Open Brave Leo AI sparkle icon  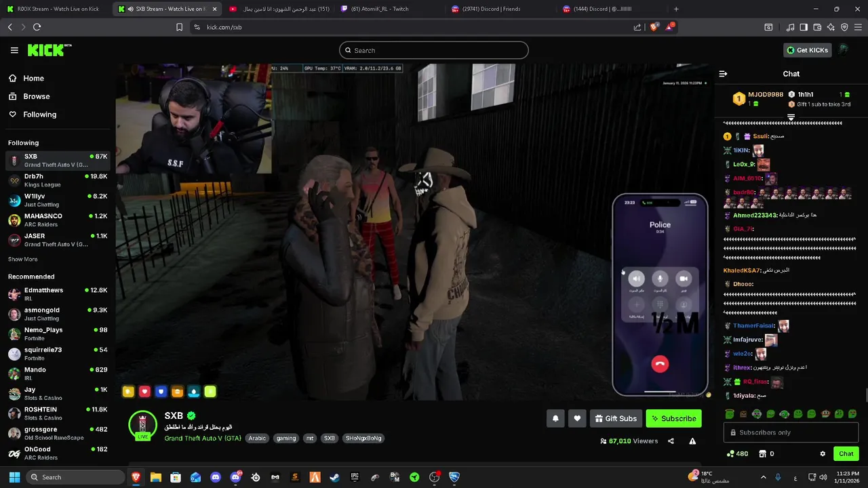point(831,27)
